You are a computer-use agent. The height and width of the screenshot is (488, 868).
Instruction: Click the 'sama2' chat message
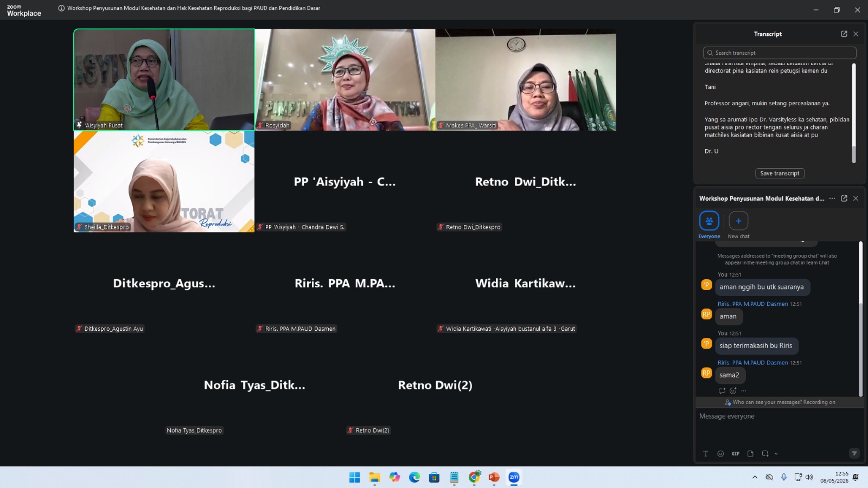click(729, 375)
